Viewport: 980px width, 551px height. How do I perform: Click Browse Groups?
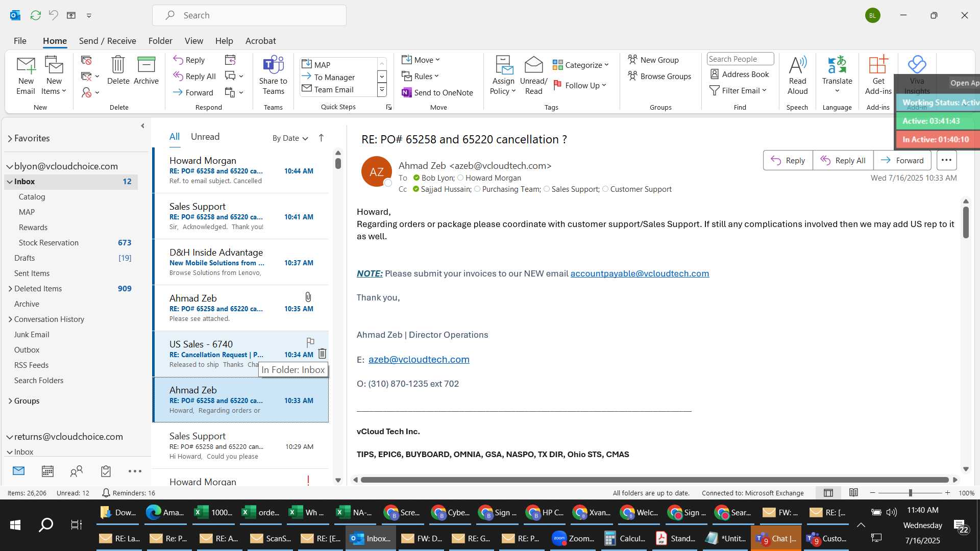click(659, 77)
